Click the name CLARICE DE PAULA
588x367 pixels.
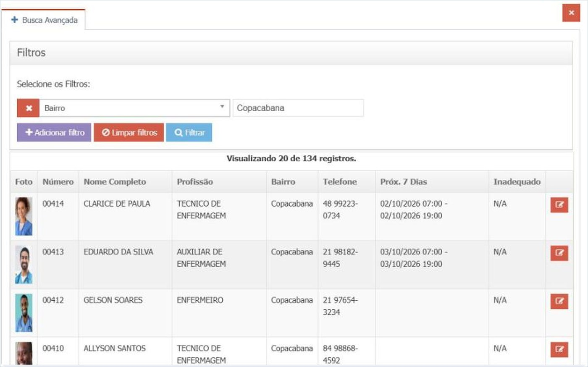(117, 204)
